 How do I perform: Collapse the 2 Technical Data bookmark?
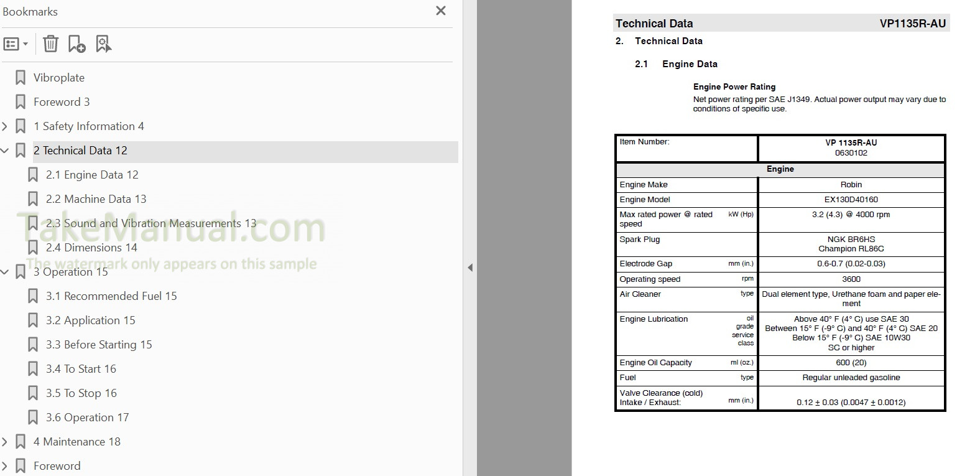(5, 151)
